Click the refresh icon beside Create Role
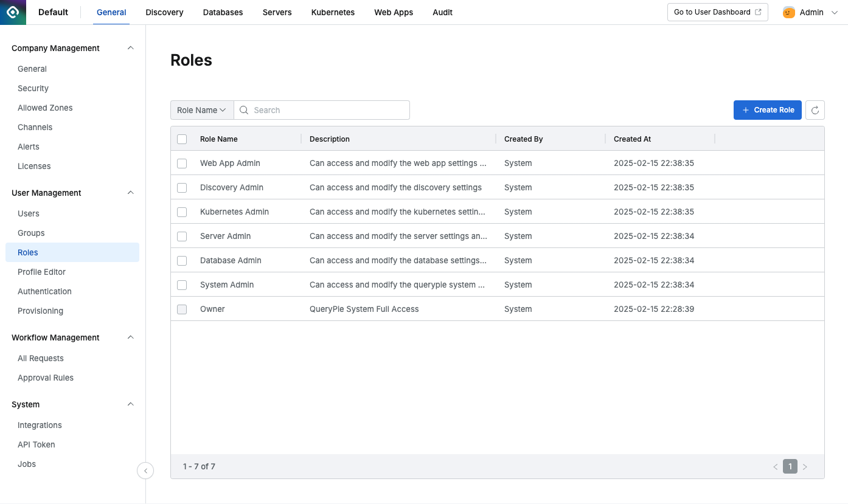The width and height of the screenshot is (848, 504). click(x=815, y=110)
